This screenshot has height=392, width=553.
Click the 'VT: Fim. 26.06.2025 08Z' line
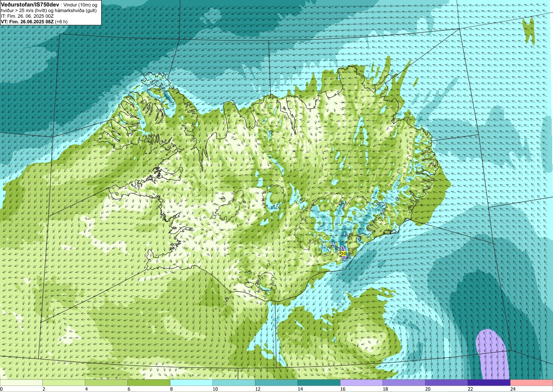click(27, 22)
